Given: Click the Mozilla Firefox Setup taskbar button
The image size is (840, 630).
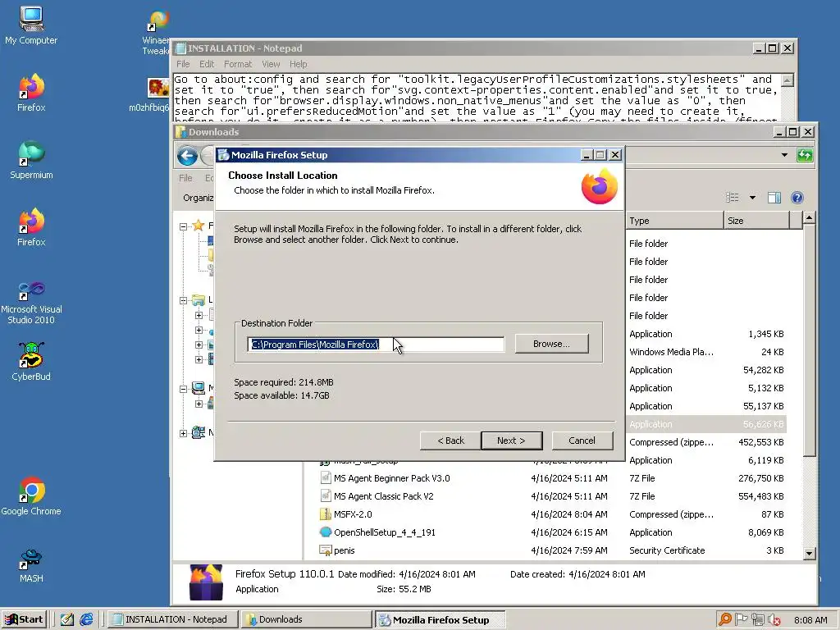Looking at the screenshot, I should coord(440,620).
